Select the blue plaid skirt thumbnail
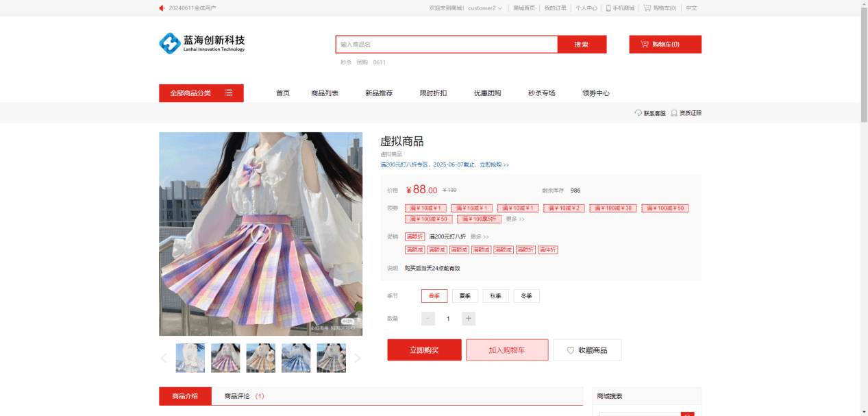This screenshot has width=868, height=416. (296, 358)
